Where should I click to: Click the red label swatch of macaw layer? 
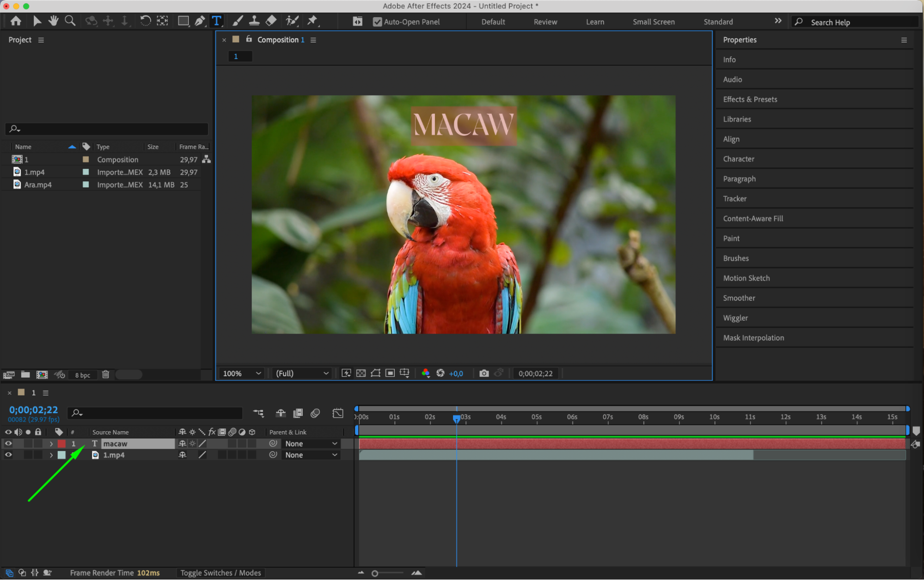61,444
